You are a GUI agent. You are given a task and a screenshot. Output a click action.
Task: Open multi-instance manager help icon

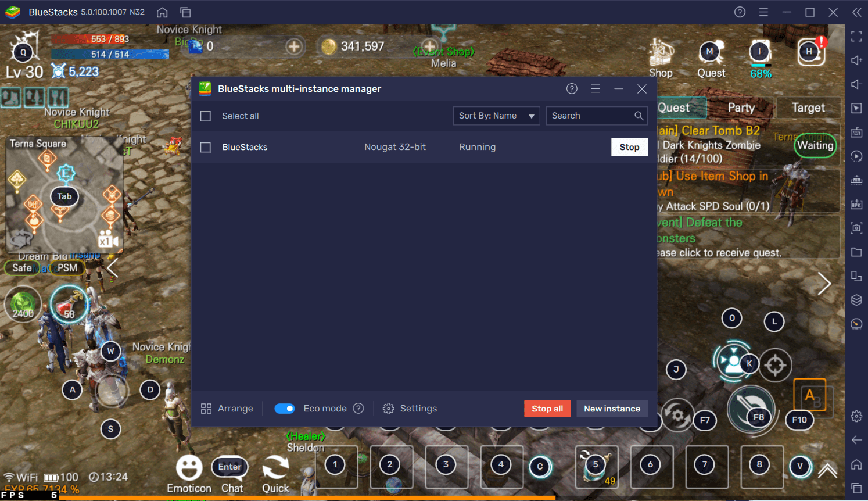572,88
